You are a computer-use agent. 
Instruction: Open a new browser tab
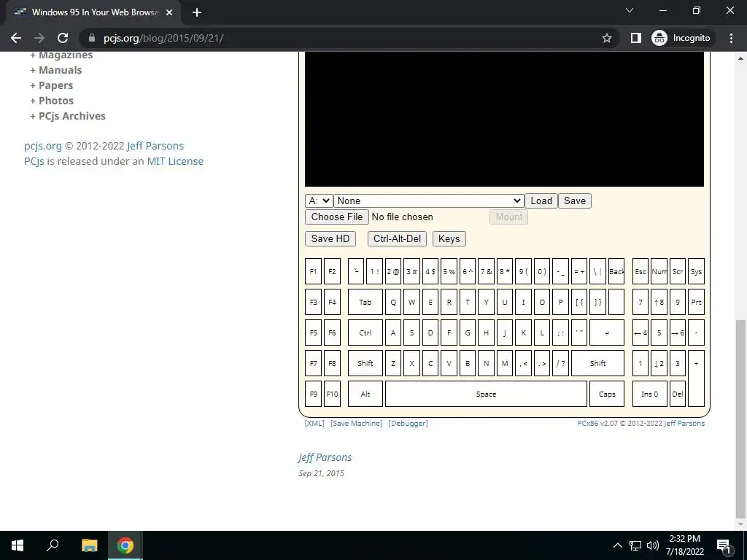[197, 12]
